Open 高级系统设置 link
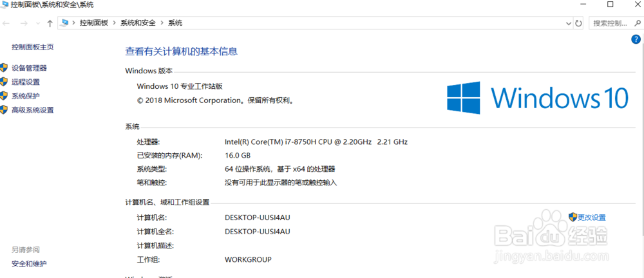The height and width of the screenshot is (278, 644). click(x=33, y=109)
